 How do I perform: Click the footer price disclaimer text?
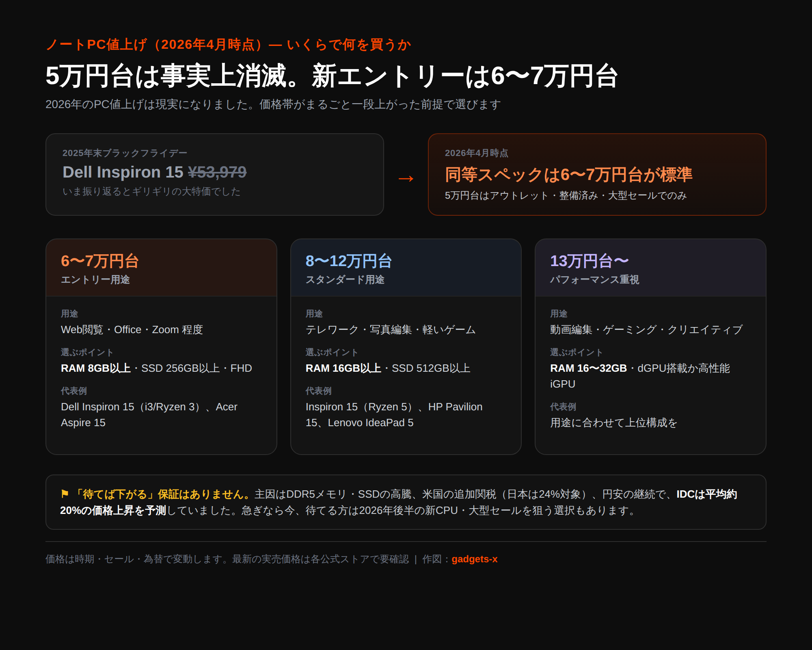227,559
